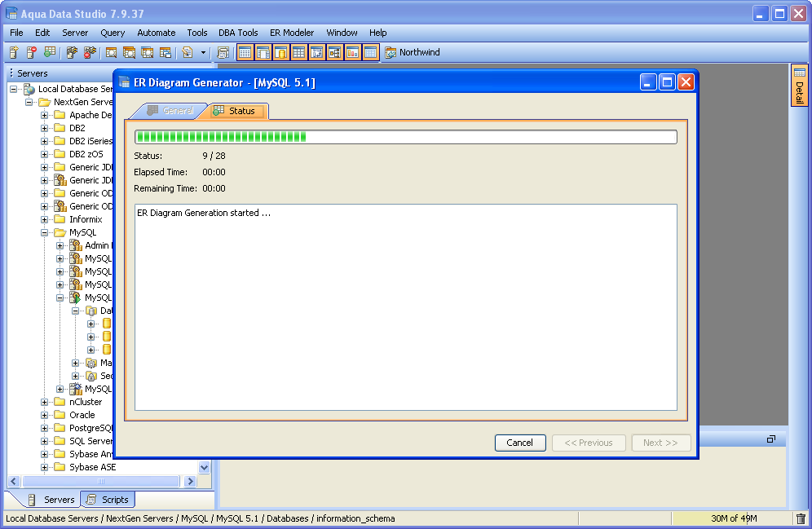Open the Detail side panel tab
This screenshot has width=812, height=529.
point(799,86)
